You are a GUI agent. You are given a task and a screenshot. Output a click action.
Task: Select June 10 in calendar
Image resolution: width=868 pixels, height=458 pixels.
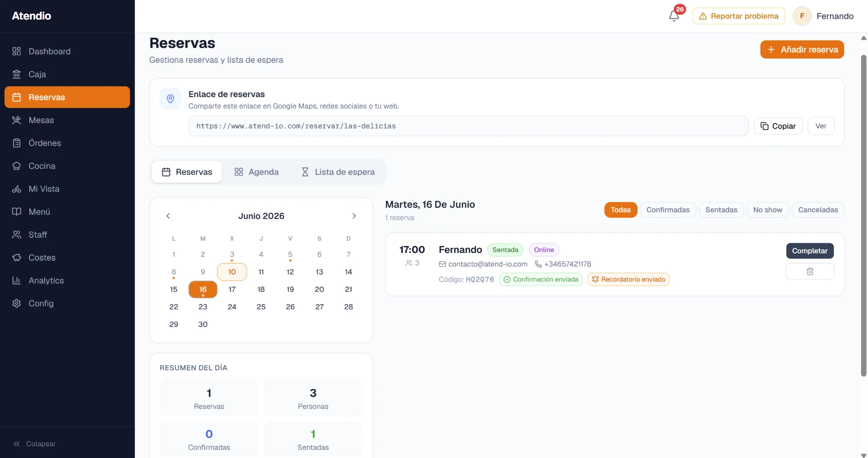(232, 272)
